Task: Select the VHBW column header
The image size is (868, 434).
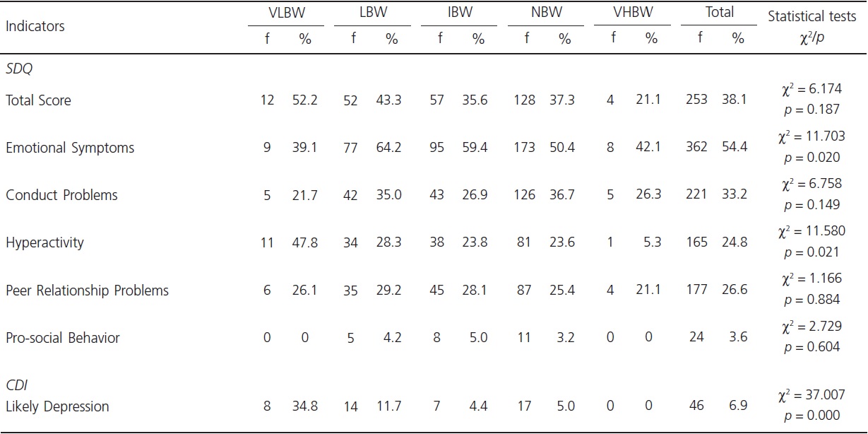Action: coord(633,13)
